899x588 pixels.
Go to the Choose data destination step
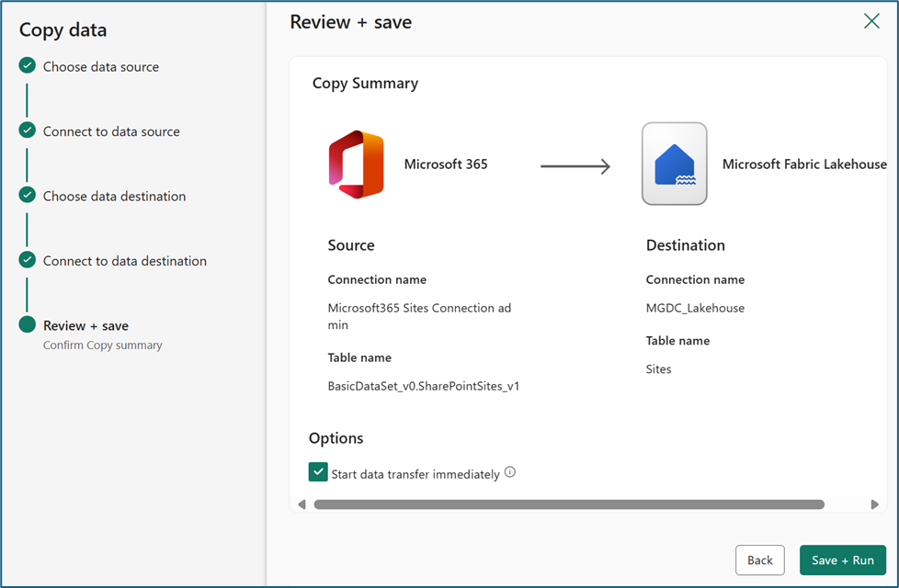[114, 197]
